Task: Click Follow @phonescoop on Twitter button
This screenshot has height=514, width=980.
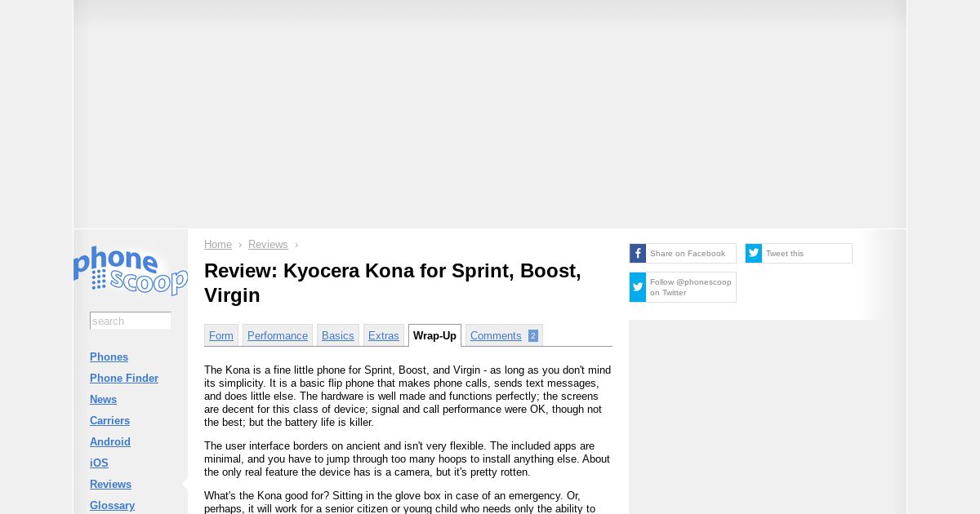Action: coord(683,287)
